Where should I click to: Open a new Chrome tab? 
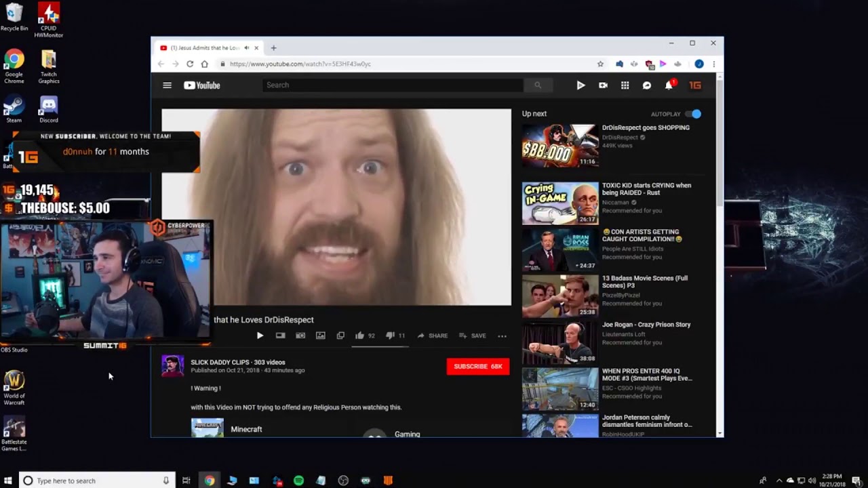click(273, 48)
